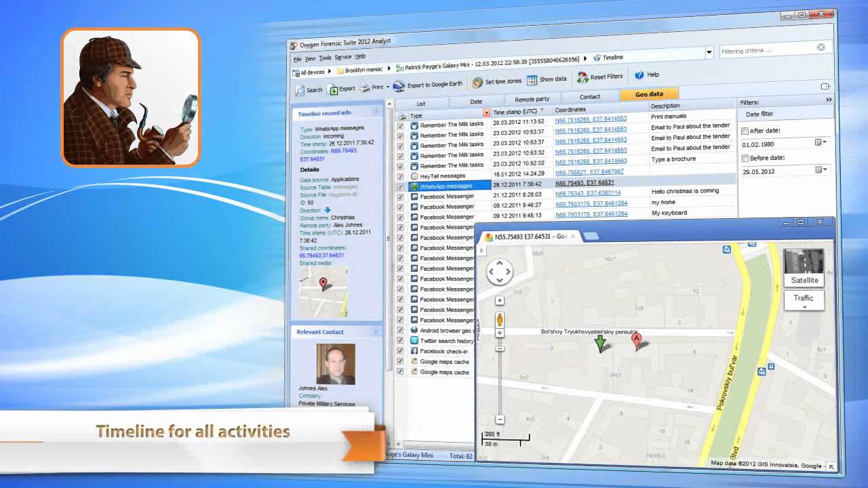Image resolution: width=868 pixels, height=488 pixels.
Task: Open the Service menu
Action: pos(343,58)
